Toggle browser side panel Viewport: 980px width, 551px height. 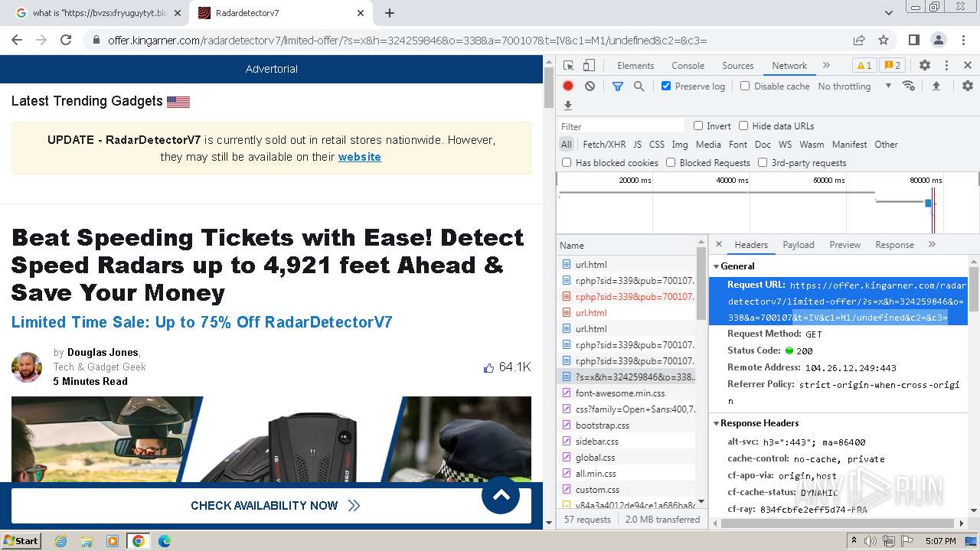click(x=913, y=40)
